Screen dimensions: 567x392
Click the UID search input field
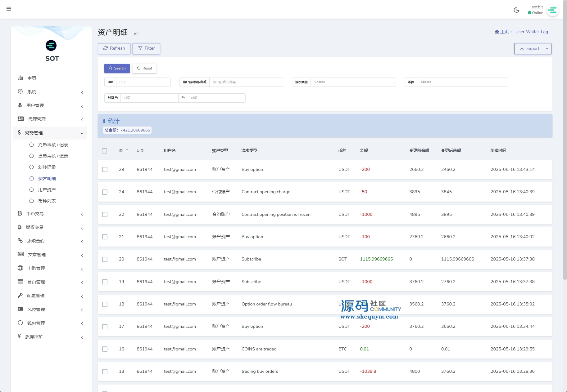143,82
